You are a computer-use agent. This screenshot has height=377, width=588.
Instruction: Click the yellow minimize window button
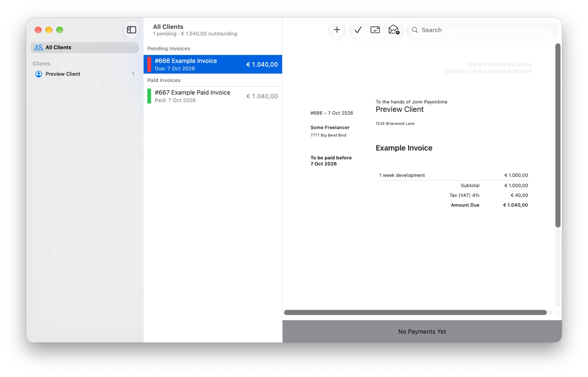49,30
